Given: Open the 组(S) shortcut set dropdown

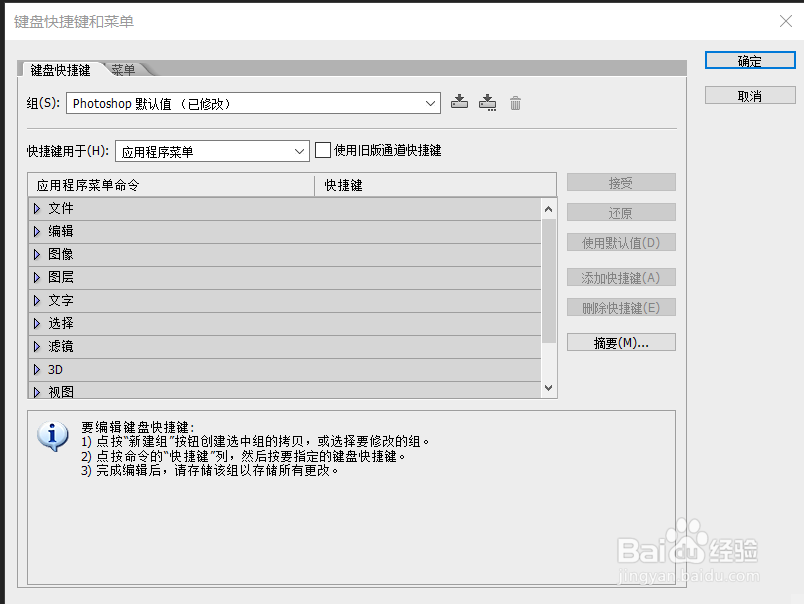Looking at the screenshot, I should (x=429, y=103).
